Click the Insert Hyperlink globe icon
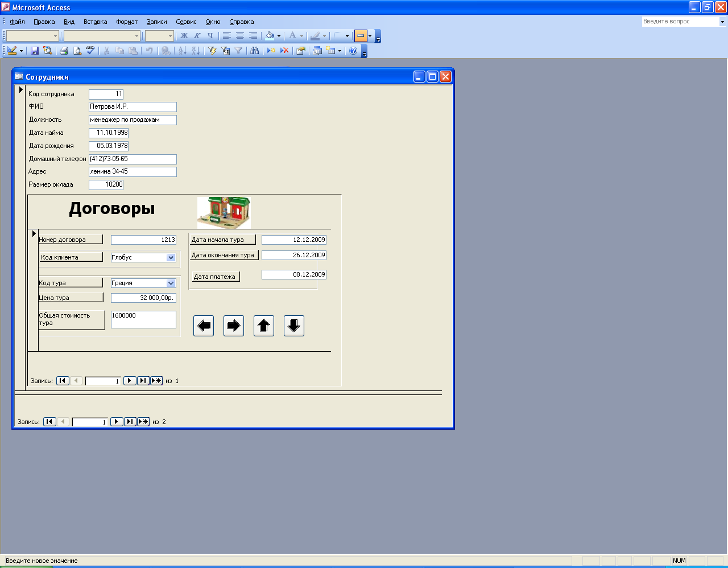This screenshot has height=568, width=728. [166, 51]
